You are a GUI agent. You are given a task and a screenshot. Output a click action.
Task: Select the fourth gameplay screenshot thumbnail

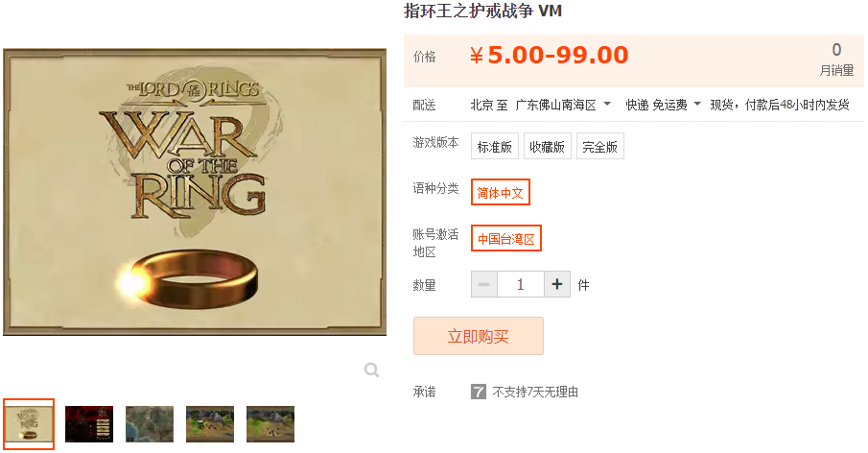click(210, 424)
